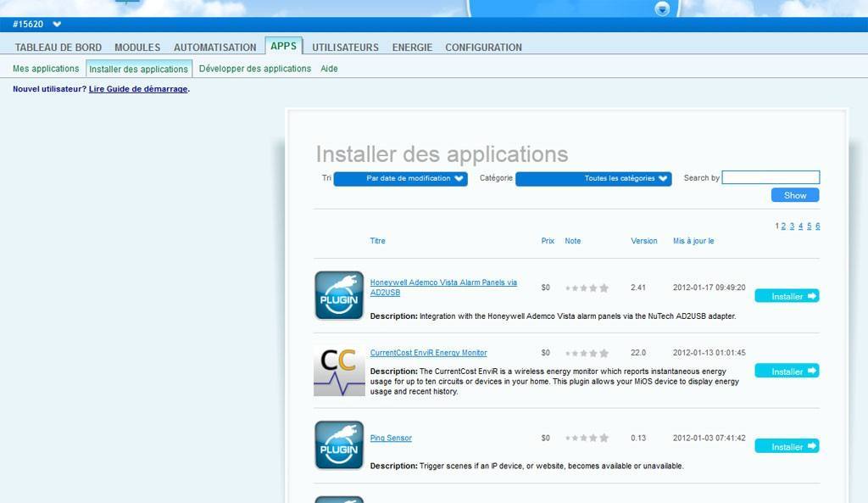The height and width of the screenshot is (503, 868).
Task: Open the AUTOMATISATION tab
Action: [214, 48]
